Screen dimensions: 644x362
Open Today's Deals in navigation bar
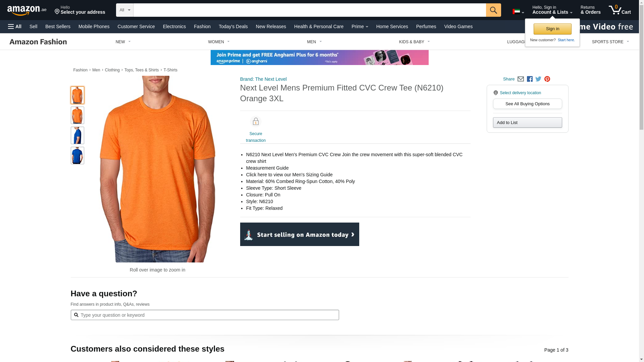(233, 26)
